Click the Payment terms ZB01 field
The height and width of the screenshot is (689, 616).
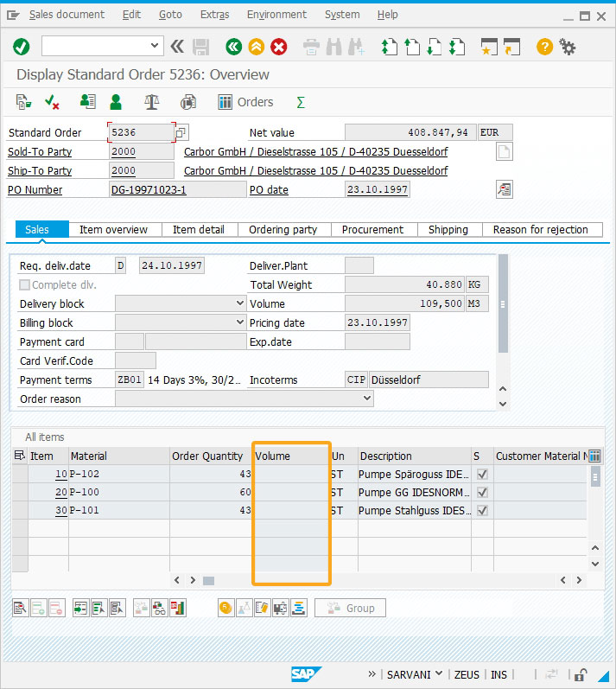pyautogui.click(x=130, y=380)
